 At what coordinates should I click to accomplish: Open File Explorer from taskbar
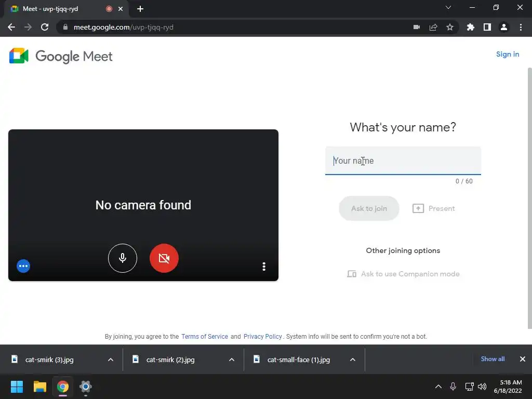pos(39,387)
